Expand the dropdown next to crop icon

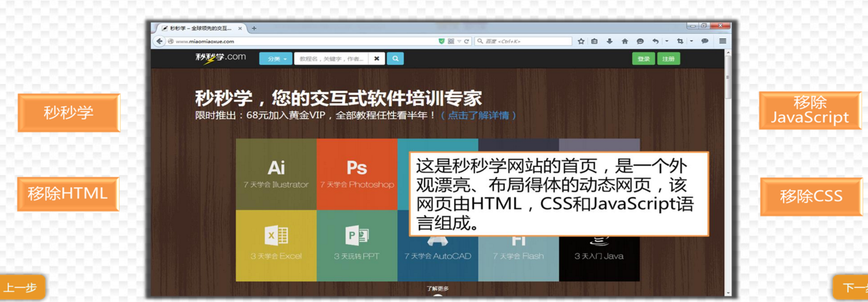point(691,41)
